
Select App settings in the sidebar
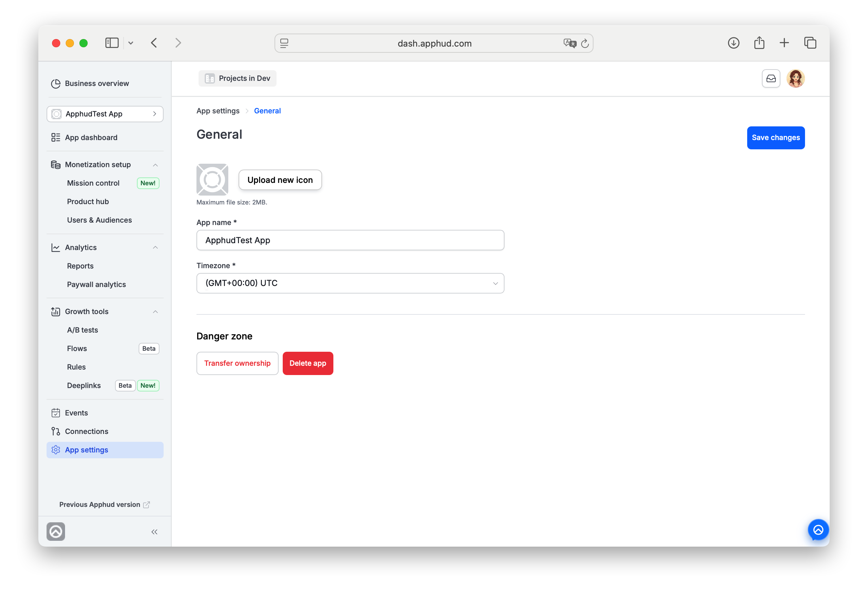(x=105, y=450)
